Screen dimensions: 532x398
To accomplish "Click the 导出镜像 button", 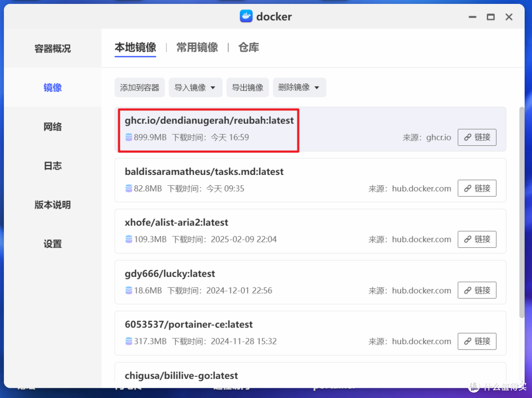I will click(x=247, y=88).
